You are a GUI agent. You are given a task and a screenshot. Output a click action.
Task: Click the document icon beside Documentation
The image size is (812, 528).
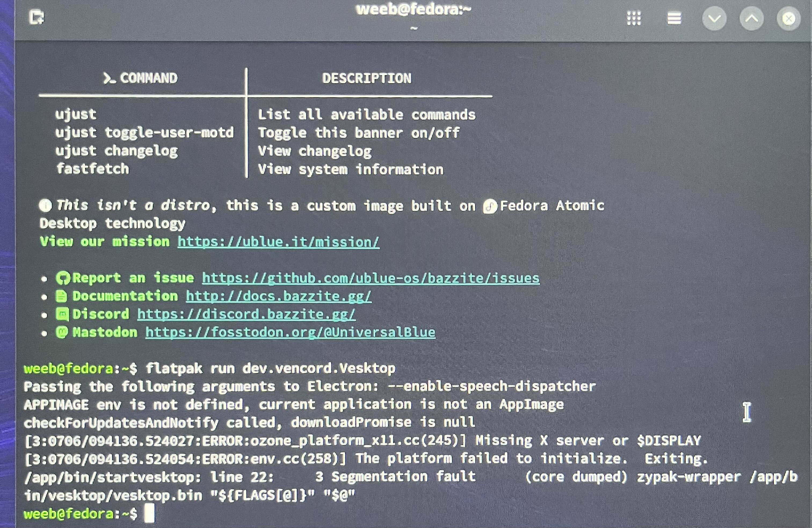61,296
